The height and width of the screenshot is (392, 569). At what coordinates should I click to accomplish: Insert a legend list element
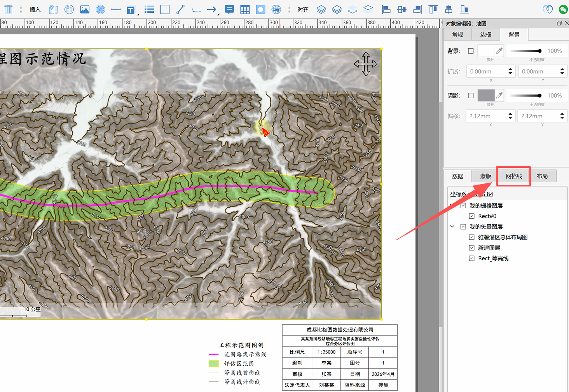pyautogui.click(x=149, y=9)
